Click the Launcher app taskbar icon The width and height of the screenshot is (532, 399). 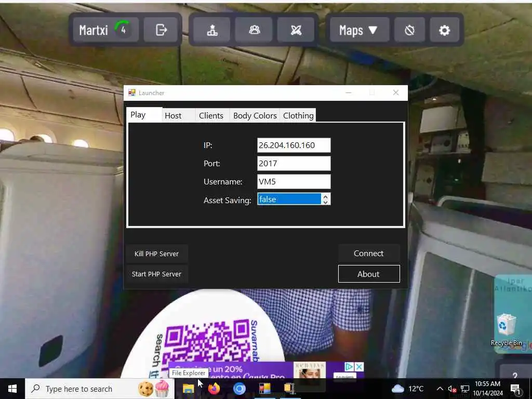(x=264, y=389)
